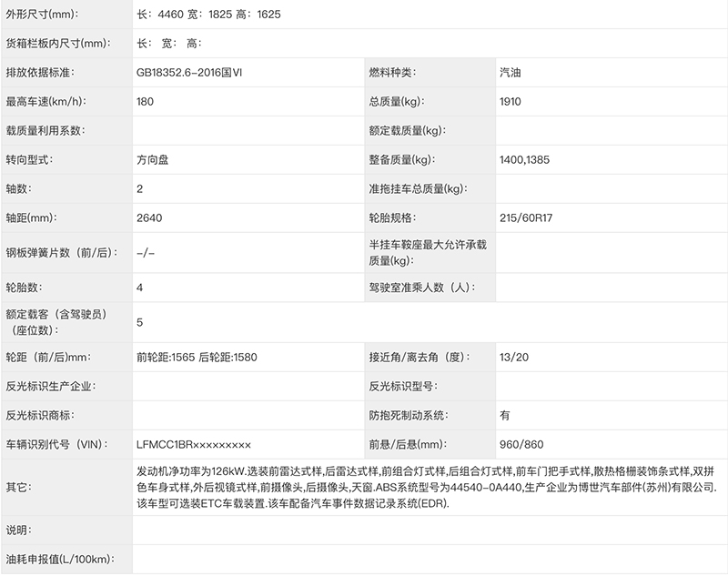Click the 整备质量(kg) label

coord(402,159)
